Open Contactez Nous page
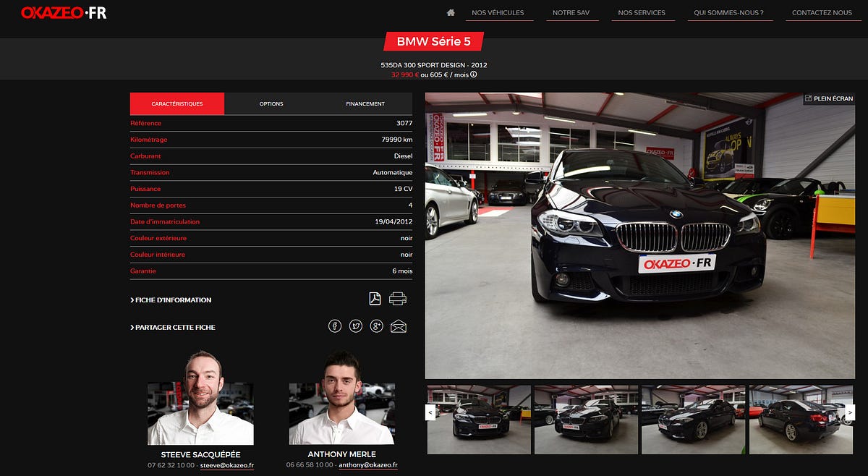This screenshot has height=476, width=868. (822, 13)
